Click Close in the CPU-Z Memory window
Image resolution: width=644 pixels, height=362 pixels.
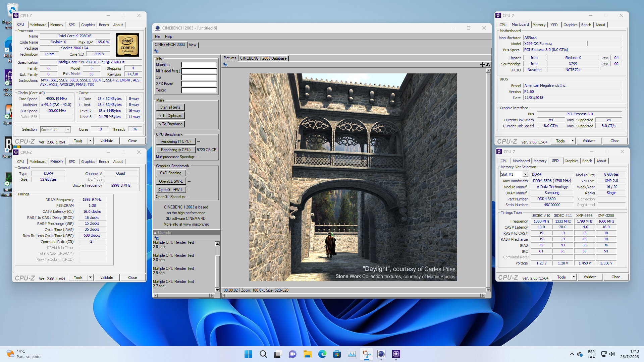132,278
